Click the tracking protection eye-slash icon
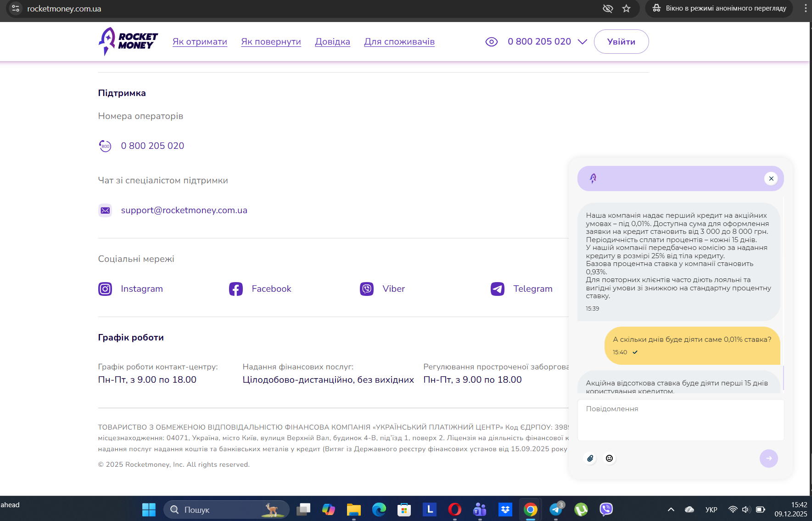Screen dimensions: 812x521 (x=608, y=9)
